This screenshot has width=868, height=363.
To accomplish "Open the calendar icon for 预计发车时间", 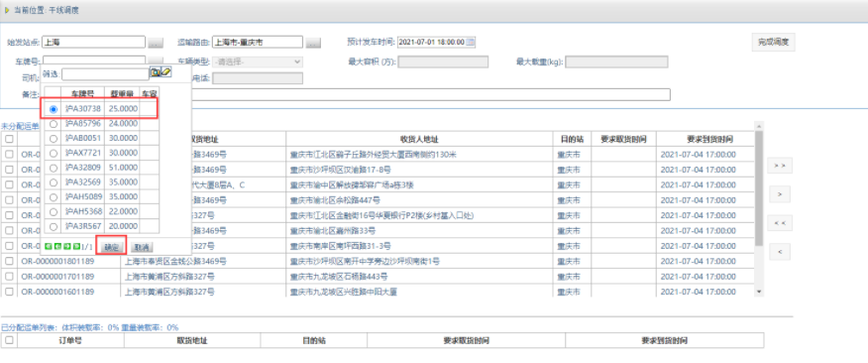I will 471,42.
